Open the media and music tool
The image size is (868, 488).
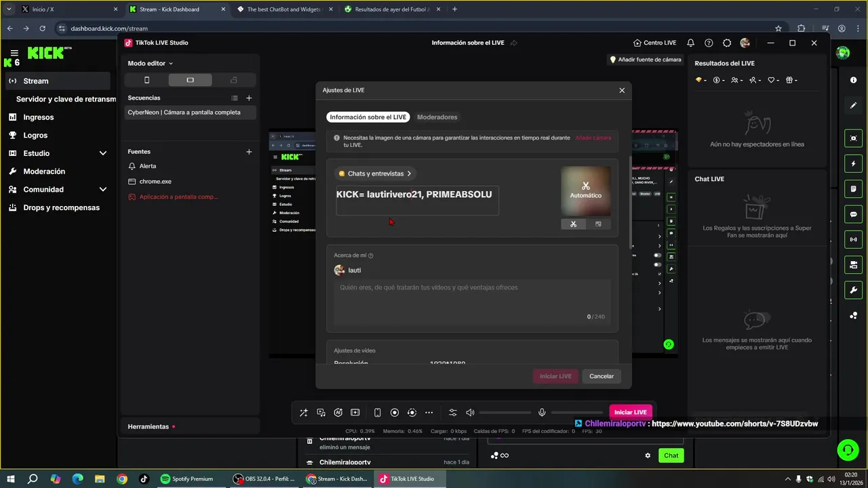(321, 412)
